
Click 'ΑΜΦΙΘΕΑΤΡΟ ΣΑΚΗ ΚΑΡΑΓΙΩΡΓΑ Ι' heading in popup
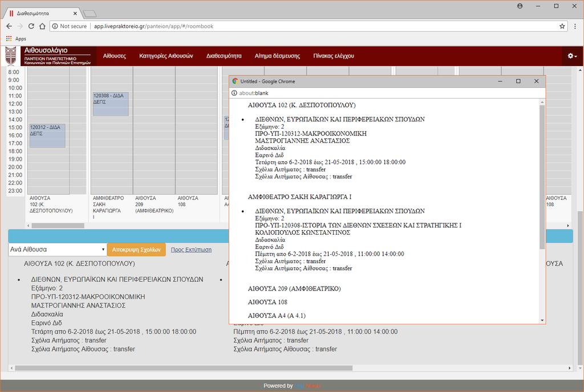click(299, 197)
